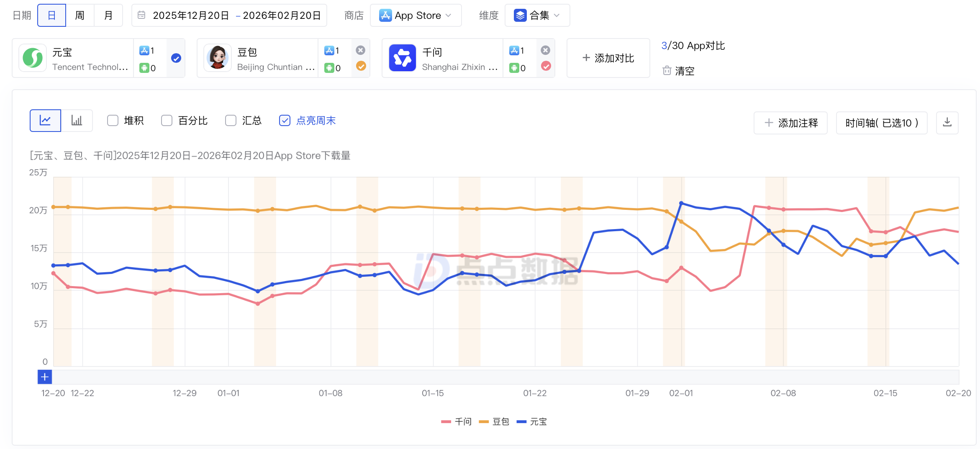The width and height of the screenshot is (980, 449).
Task: Click the 清空 trash icon
Action: click(x=667, y=71)
